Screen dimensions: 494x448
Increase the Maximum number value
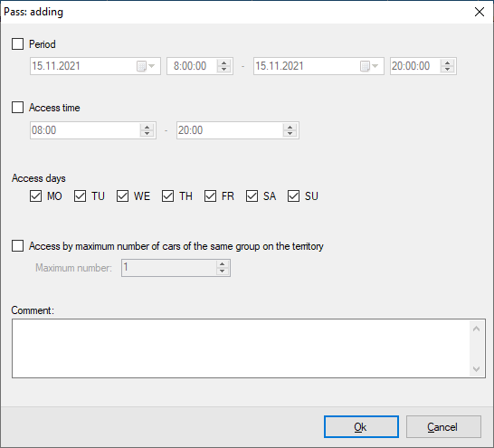(223, 264)
